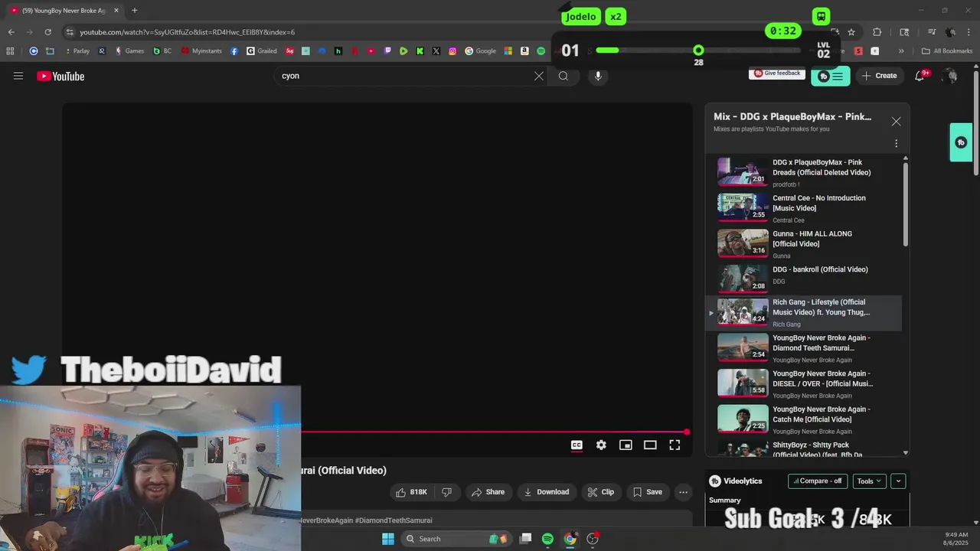Screen dimensions: 980x551
Task: Open Chrome three-dot menu
Action: click(969, 32)
